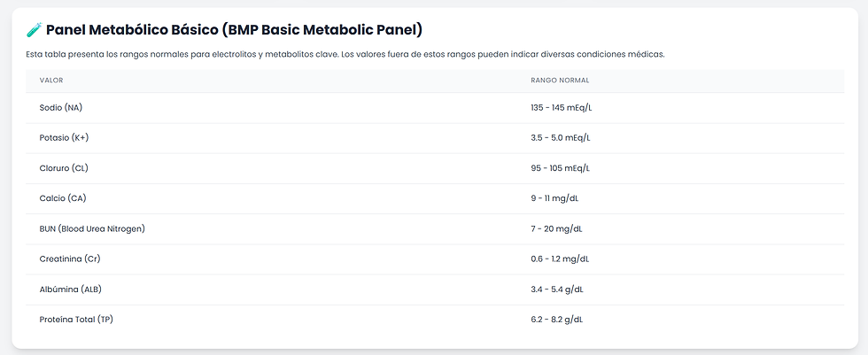The width and height of the screenshot is (868, 355).
Task: Select the RANGO NORMAL column header
Action: click(560, 81)
